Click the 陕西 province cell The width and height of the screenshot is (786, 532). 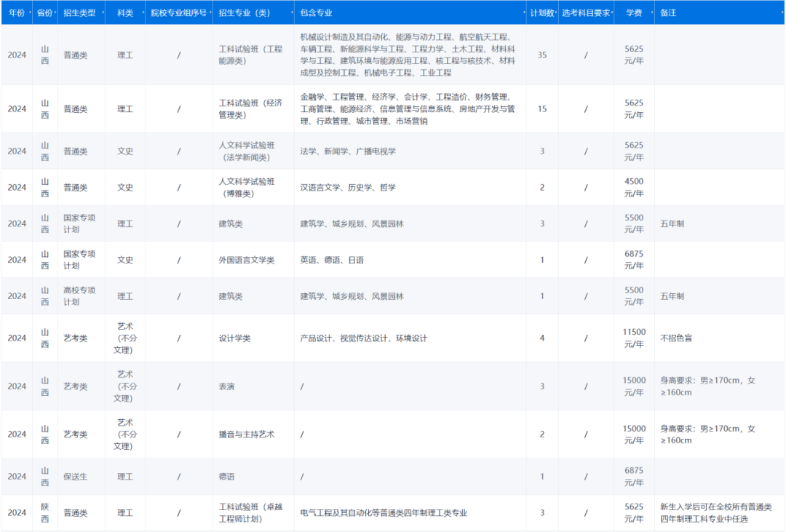pyautogui.click(x=44, y=512)
